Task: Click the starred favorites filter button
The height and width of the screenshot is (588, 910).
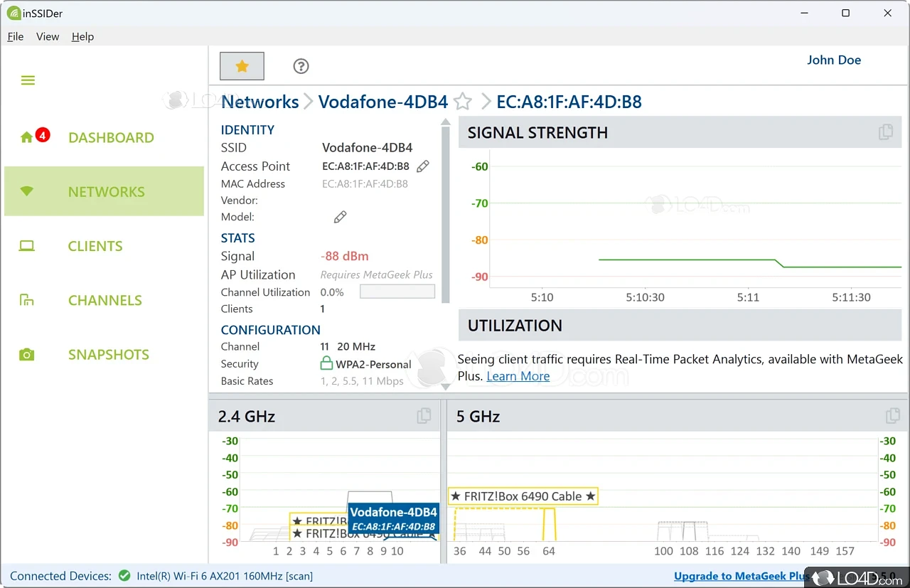Action: [242, 66]
